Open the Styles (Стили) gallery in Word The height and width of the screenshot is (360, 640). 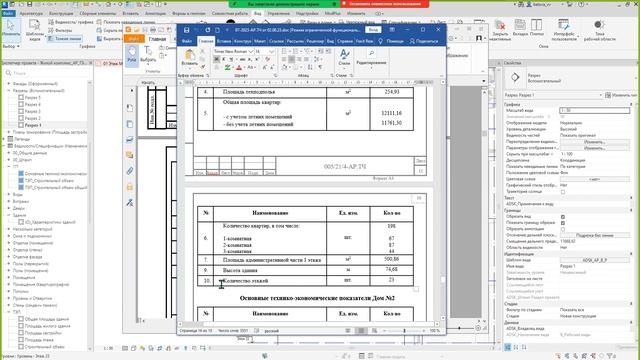pos(344,57)
